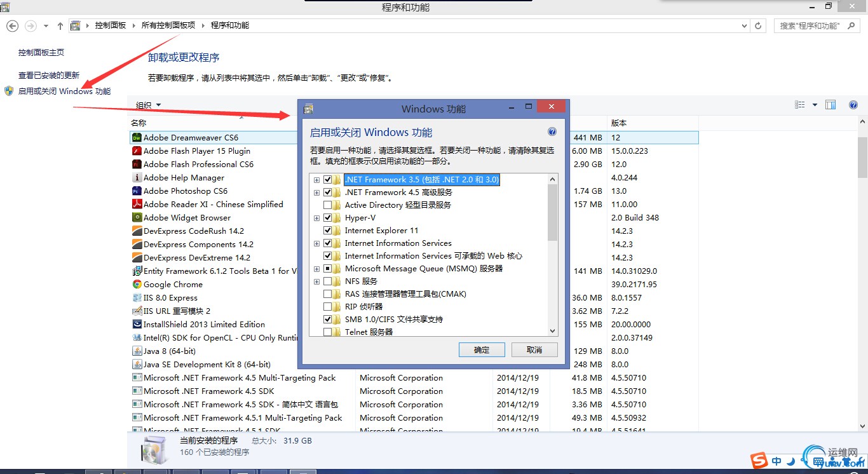Expand the Hyper-V tree node
The image size is (868, 474).
point(316,218)
